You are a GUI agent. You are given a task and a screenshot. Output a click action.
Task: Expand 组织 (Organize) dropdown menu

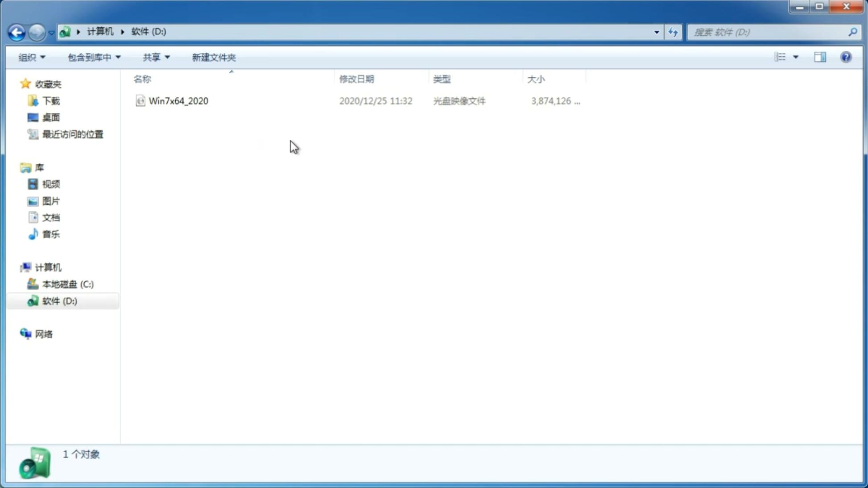32,57
